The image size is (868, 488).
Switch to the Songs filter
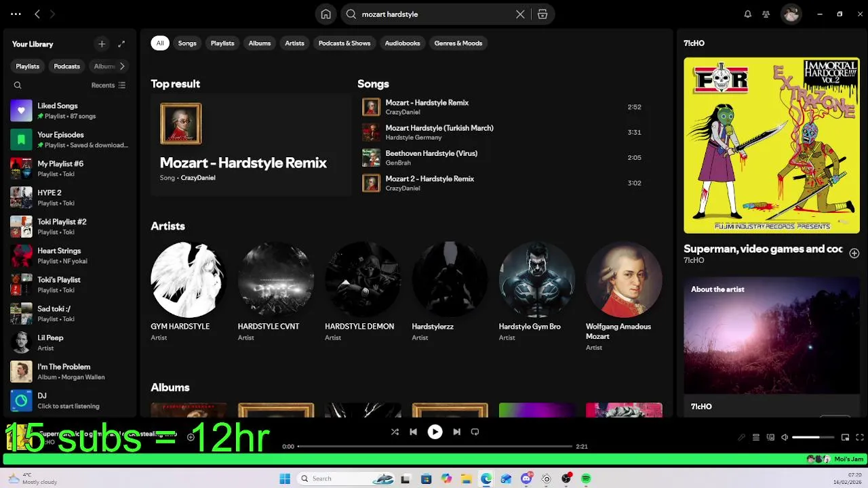(x=187, y=43)
